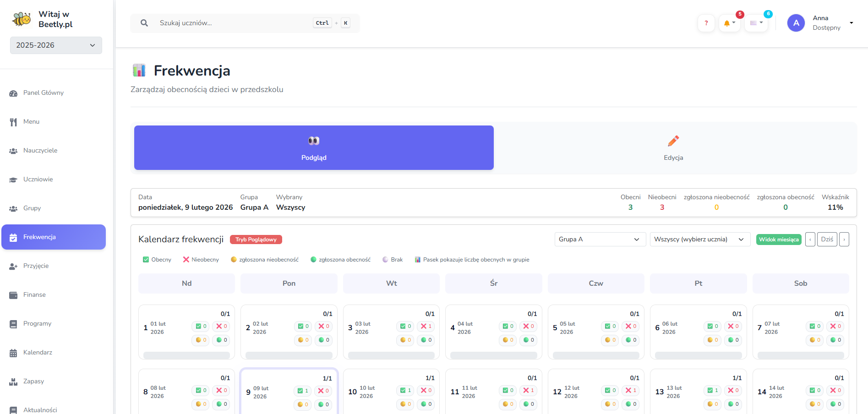The width and height of the screenshot is (868, 414).
Task: Focus the Szukaj uczniów search field
Action: tap(234, 23)
